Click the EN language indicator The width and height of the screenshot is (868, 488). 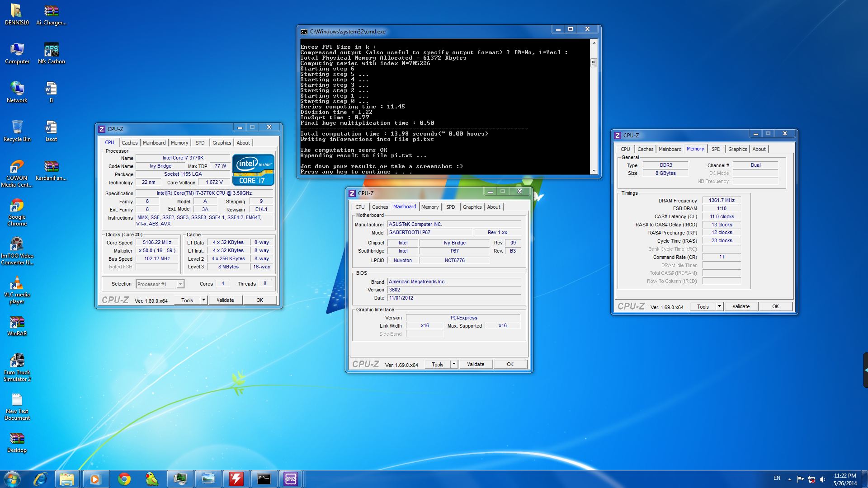777,478
